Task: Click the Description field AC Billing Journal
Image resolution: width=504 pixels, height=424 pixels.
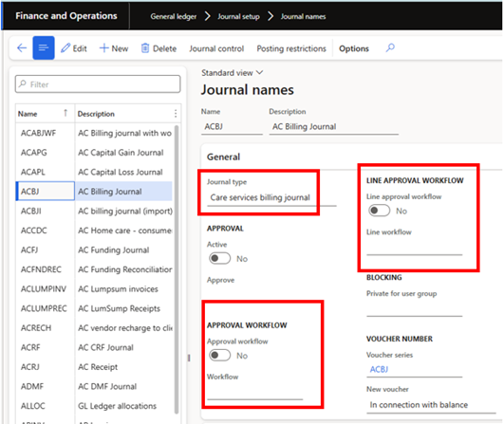Action: [x=334, y=126]
